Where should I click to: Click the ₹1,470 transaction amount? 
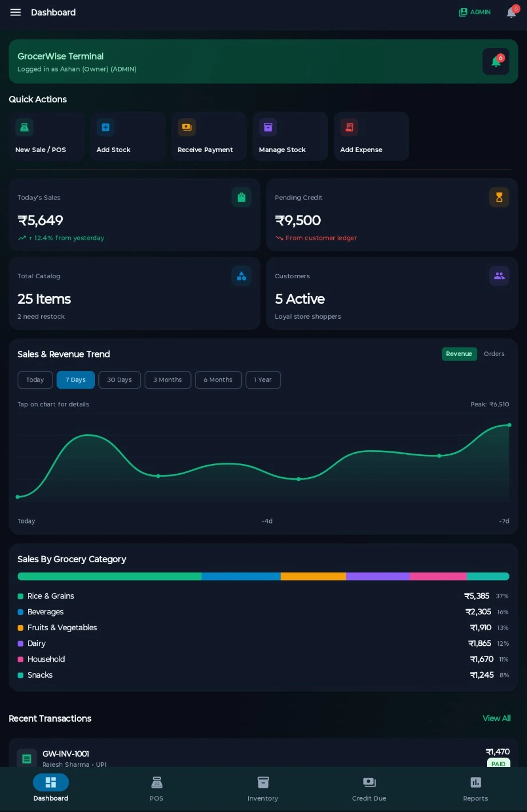497,752
